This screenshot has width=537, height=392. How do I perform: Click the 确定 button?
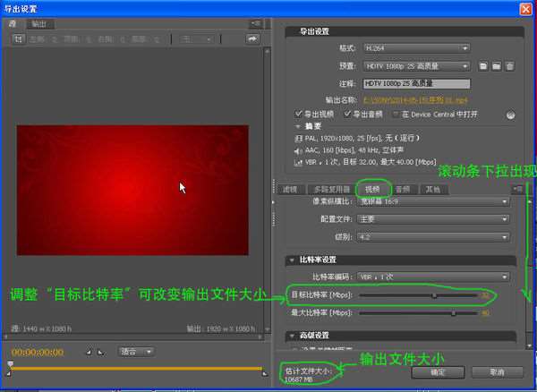pyautogui.click(x=438, y=372)
